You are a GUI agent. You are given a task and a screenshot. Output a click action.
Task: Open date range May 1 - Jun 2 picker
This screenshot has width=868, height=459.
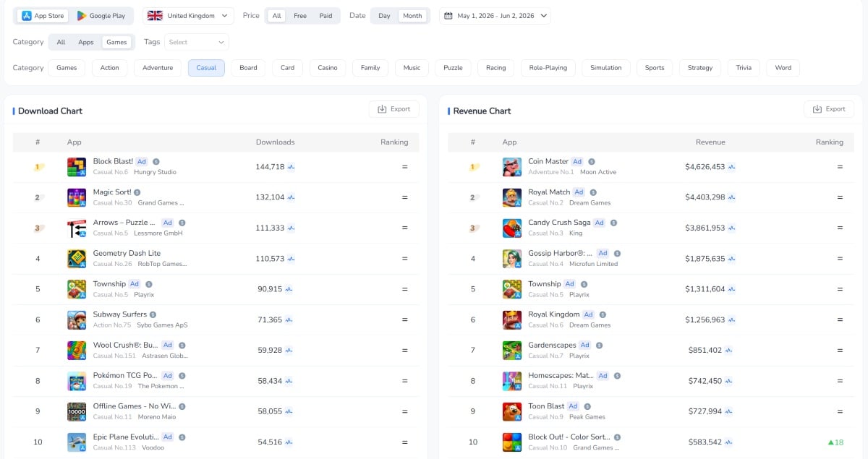pos(495,16)
